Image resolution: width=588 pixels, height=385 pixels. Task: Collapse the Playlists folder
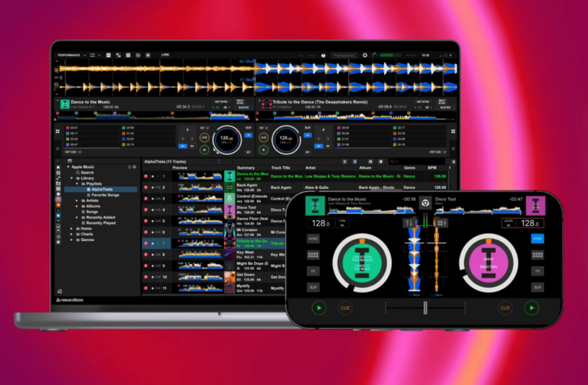click(77, 184)
